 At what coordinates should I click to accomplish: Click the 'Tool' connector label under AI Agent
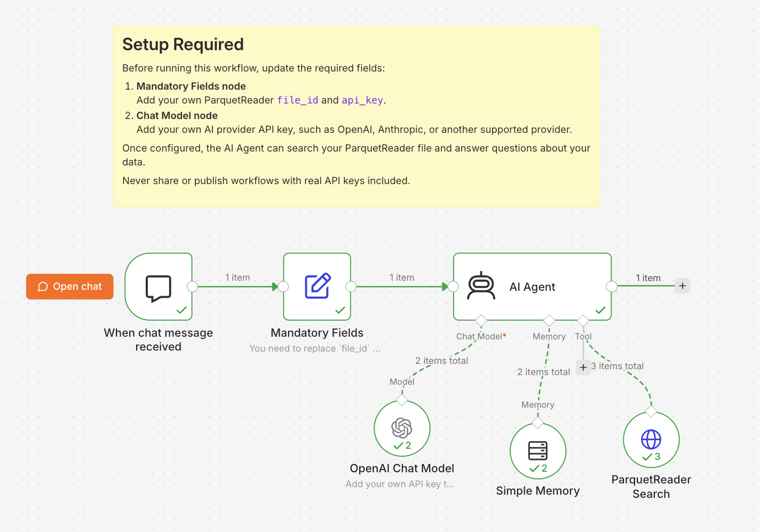(583, 336)
